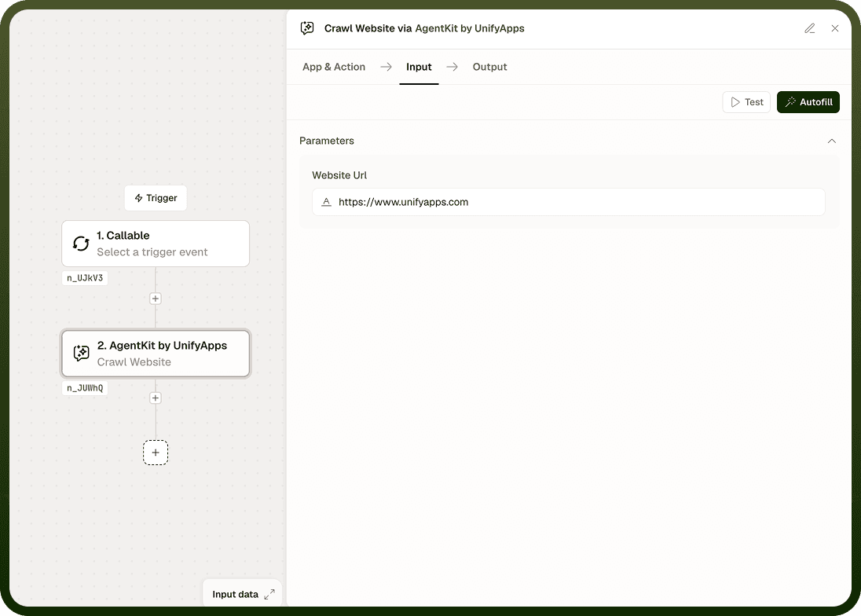Click the Website Url label

pyautogui.click(x=339, y=175)
